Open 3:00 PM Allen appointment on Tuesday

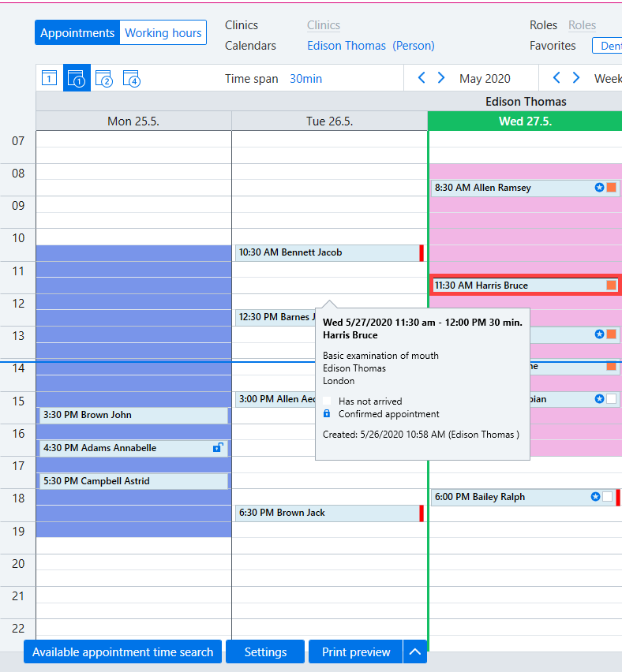[275, 399]
